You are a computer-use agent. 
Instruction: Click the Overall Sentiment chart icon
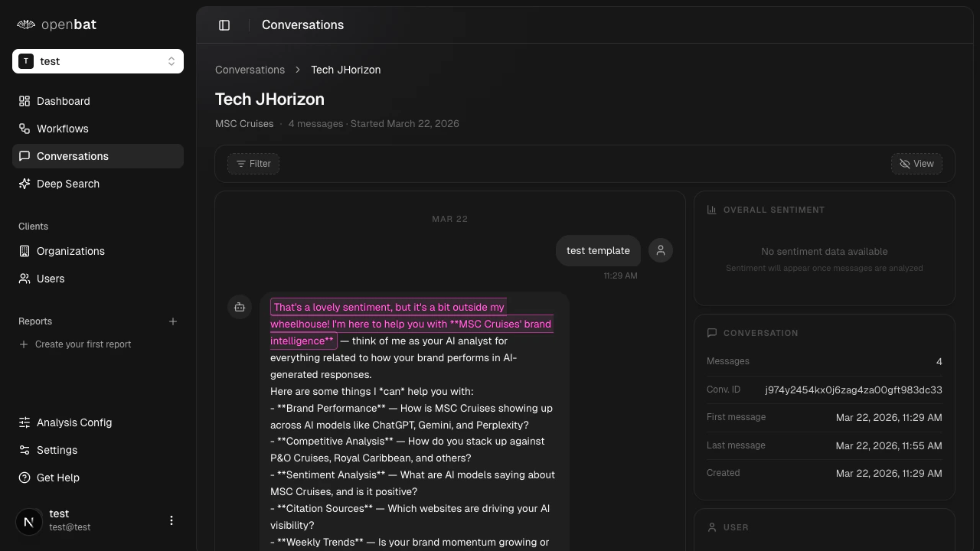(712, 210)
